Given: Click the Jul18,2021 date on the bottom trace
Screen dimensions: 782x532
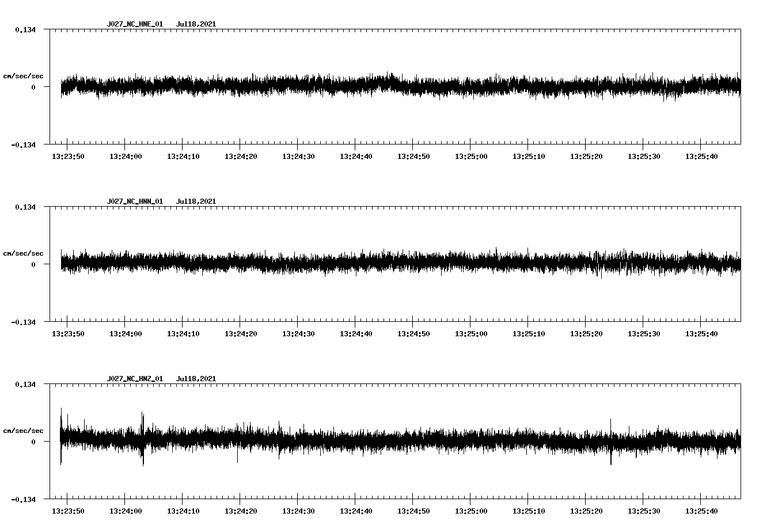Looking at the screenshot, I should (x=196, y=379).
